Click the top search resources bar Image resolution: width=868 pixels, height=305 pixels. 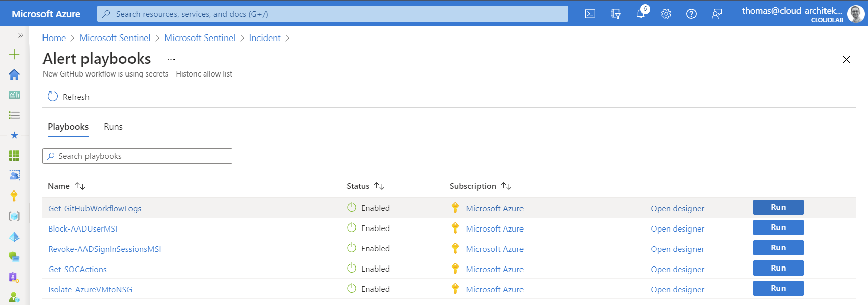(x=332, y=14)
